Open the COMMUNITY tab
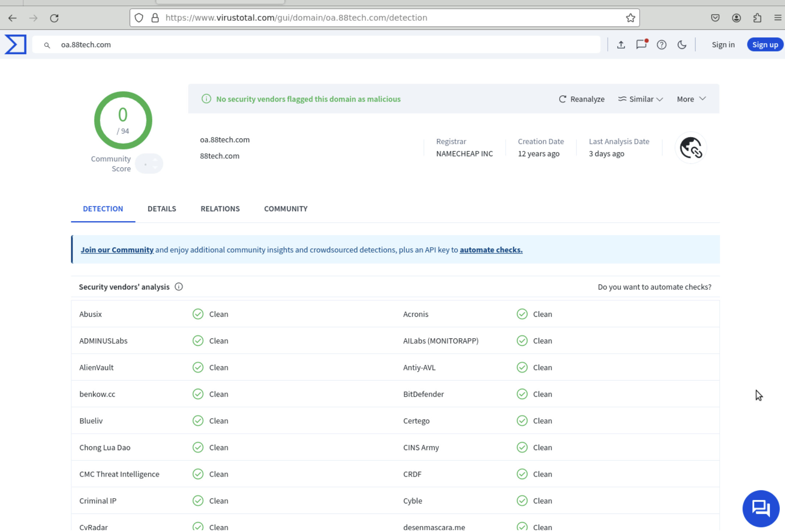This screenshot has height=532, width=785. pos(286,209)
